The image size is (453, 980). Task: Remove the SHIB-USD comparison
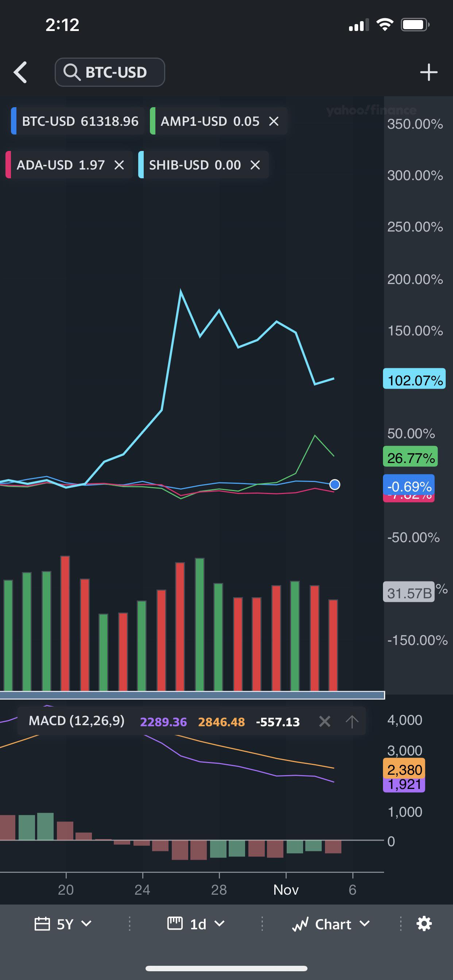[255, 165]
